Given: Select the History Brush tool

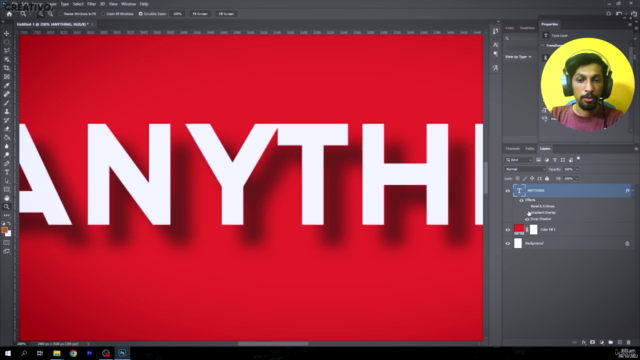Looking at the screenshot, I should (7, 120).
